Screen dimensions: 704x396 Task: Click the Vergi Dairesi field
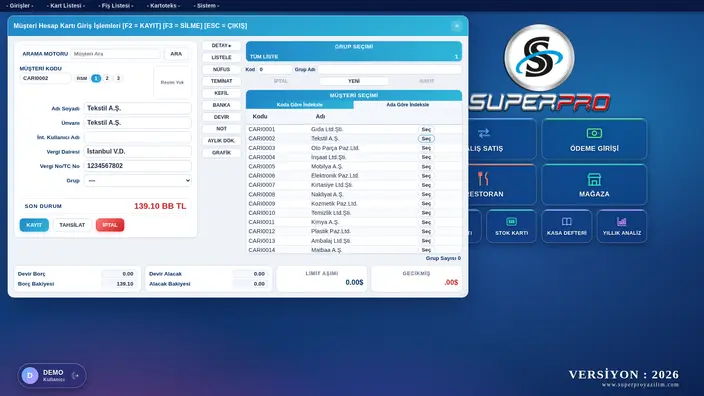pos(138,152)
